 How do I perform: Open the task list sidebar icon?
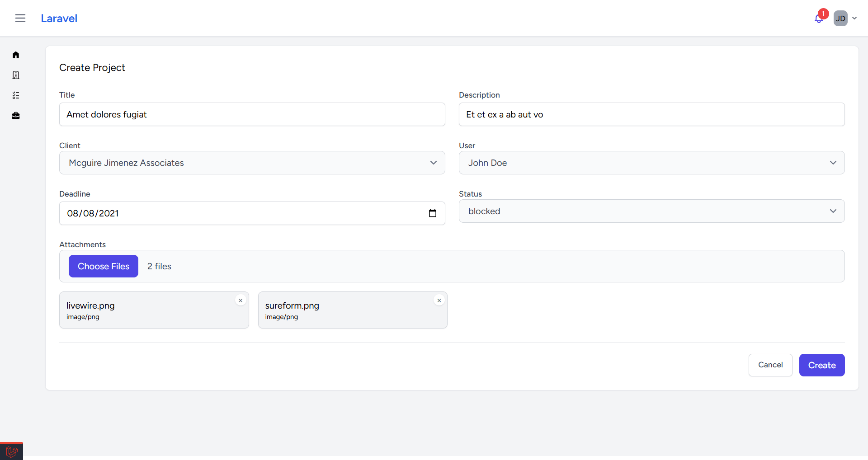pyautogui.click(x=16, y=95)
